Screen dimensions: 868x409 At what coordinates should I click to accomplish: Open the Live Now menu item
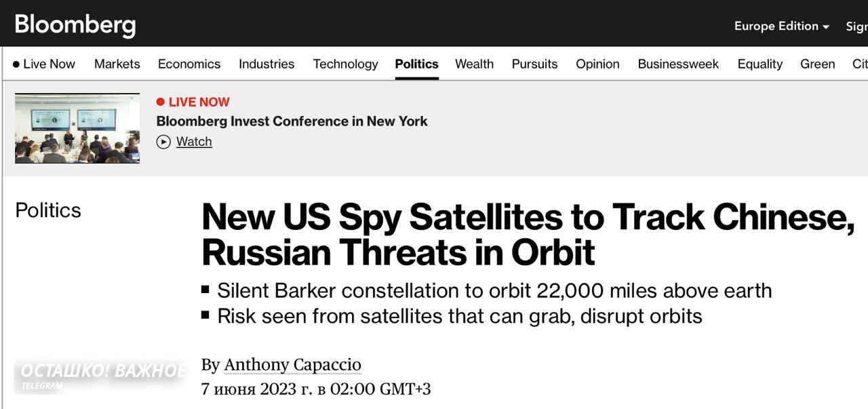[x=44, y=64]
